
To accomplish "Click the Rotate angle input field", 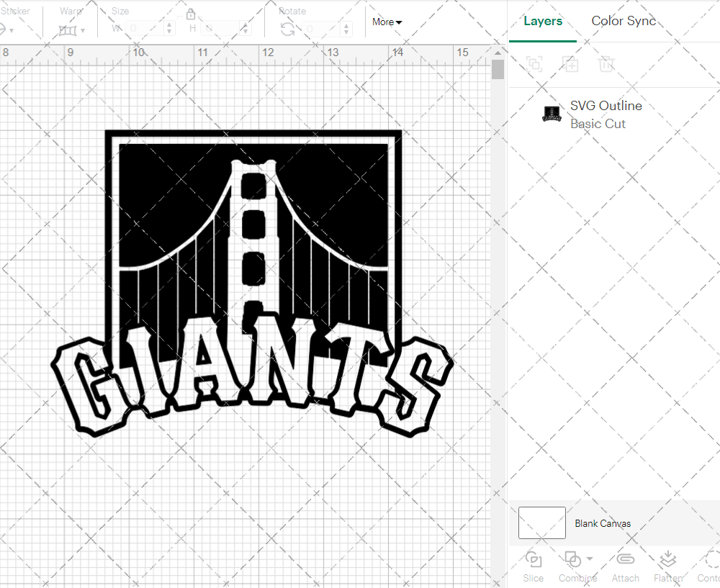I will 321,30.
